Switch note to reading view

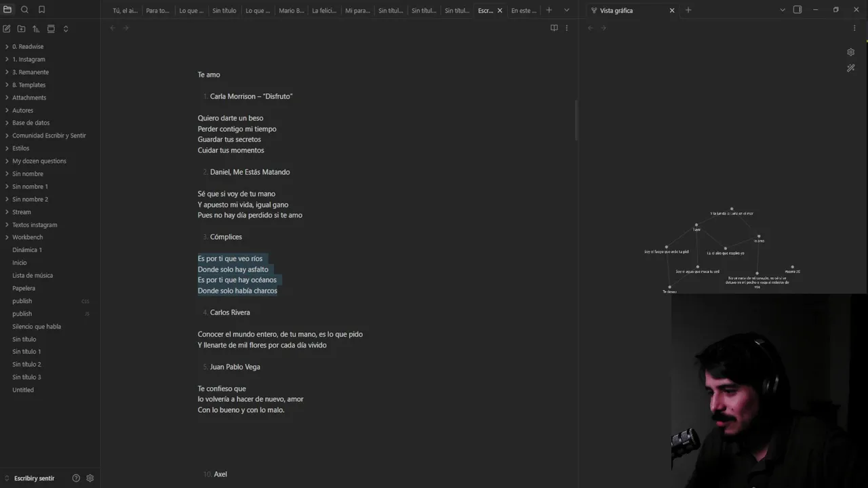[554, 28]
